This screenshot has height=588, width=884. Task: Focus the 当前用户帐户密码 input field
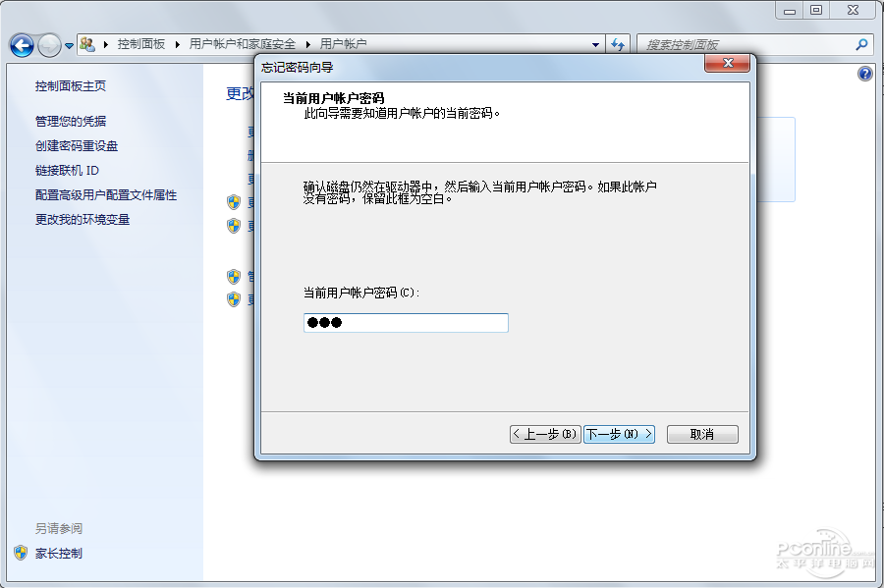point(406,323)
